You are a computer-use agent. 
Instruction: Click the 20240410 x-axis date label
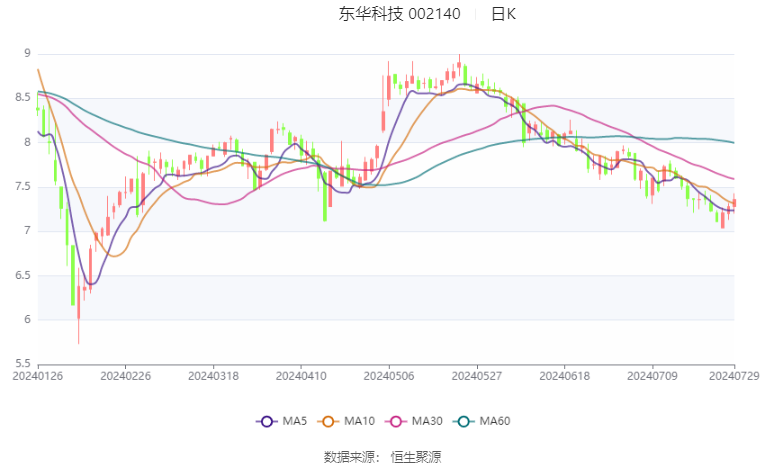(301, 376)
